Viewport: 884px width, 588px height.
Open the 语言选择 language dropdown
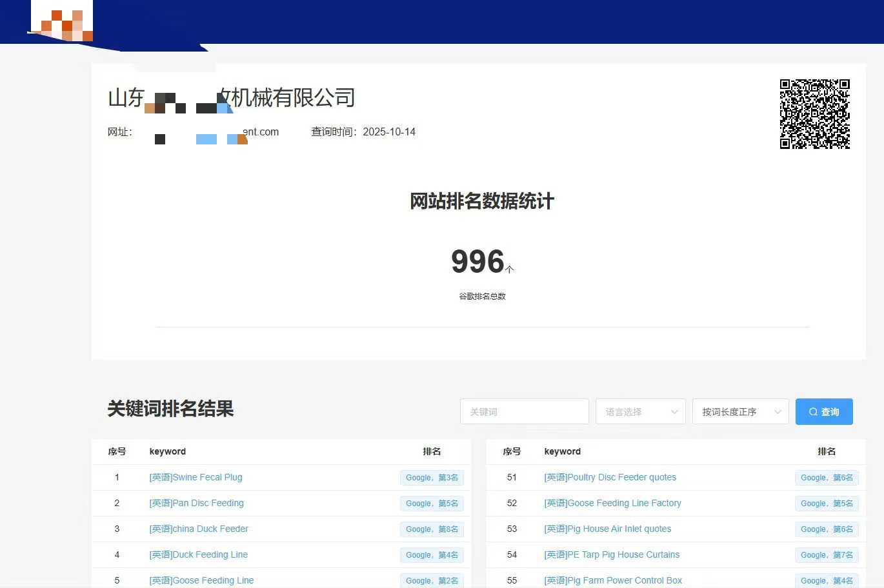639,412
